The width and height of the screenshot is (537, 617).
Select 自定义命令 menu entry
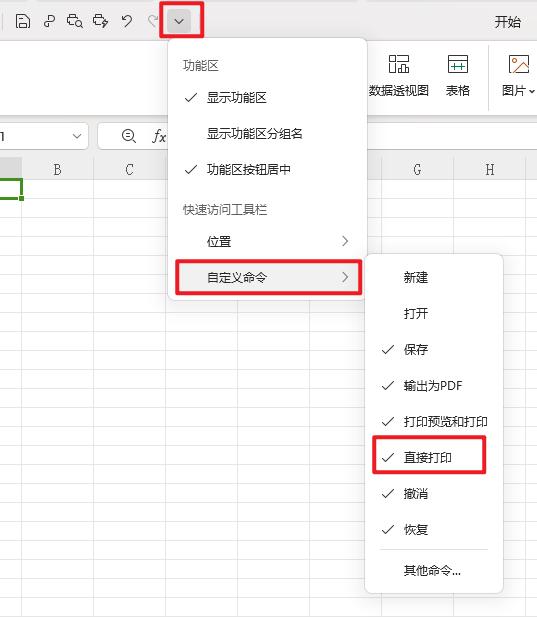[268, 277]
